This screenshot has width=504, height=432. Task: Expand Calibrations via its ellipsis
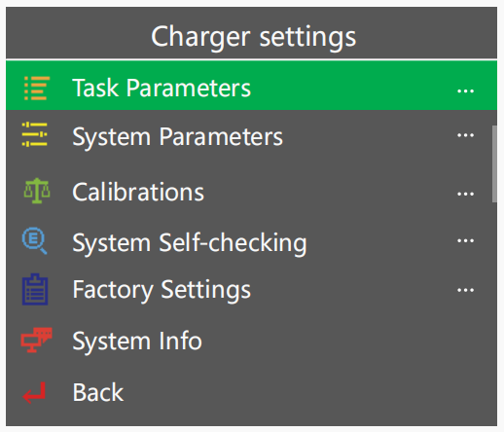pyautogui.click(x=465, y=194)
